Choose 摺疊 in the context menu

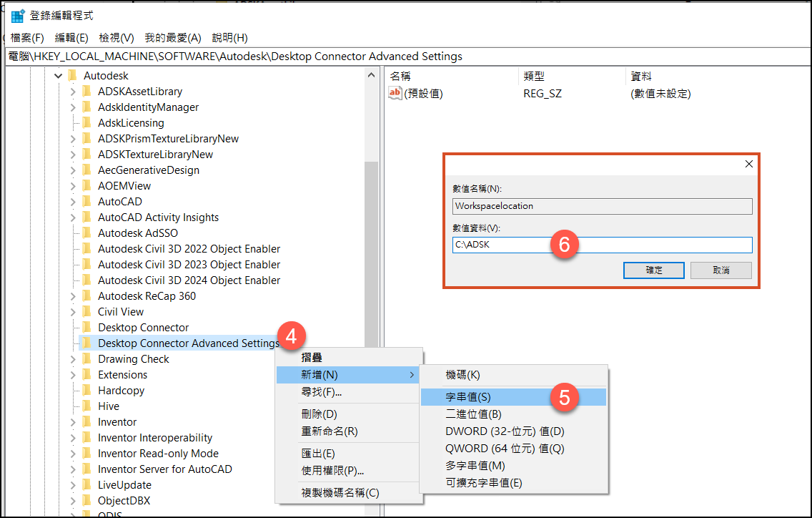tap(349, 357)
